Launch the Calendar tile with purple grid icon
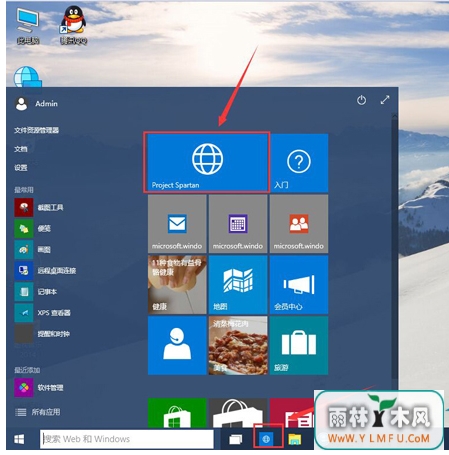 coord(238,224)
